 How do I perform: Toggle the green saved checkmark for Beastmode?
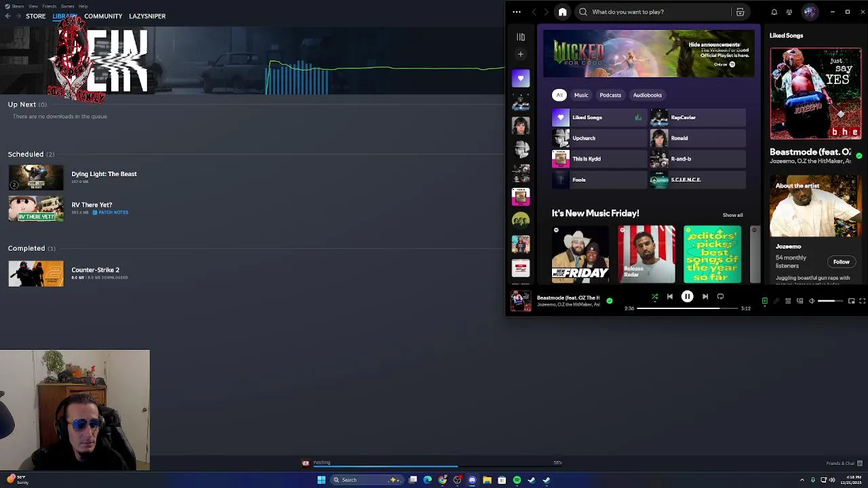[x=609, y=301]
